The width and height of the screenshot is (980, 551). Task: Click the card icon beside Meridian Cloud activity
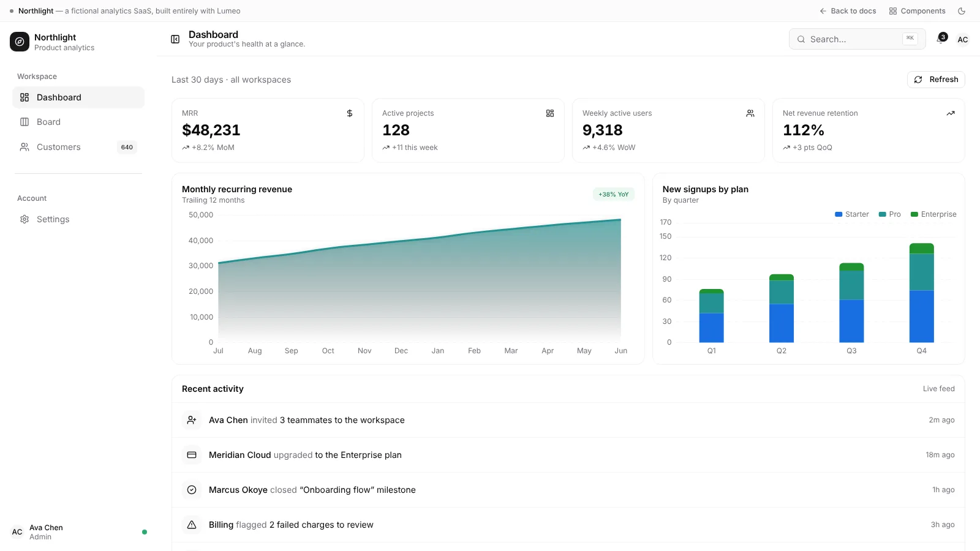pyautogui.click(x=192, y=455)
